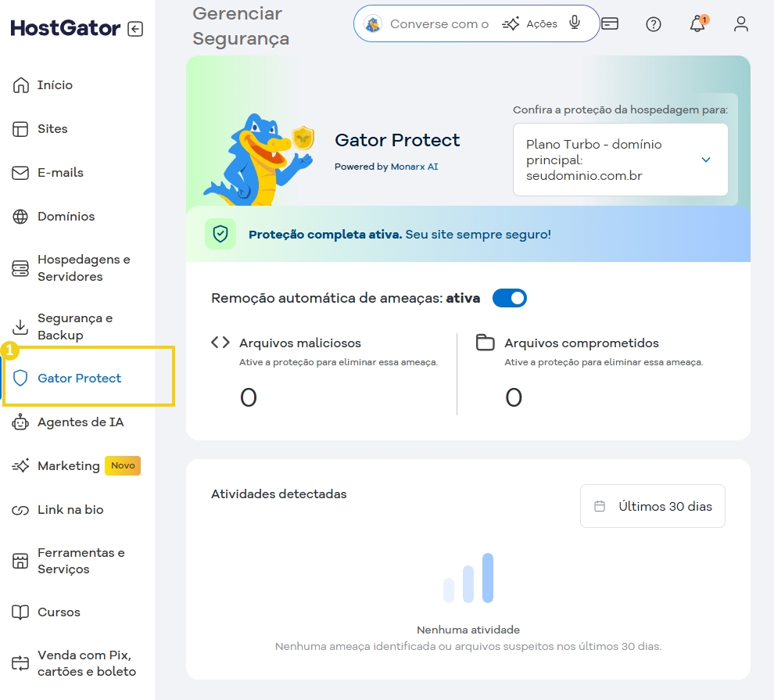This screenshot has width=774, height=700.
Task: Click the green protection check badge
Action: pyautogui.click(x=220, y=234)
